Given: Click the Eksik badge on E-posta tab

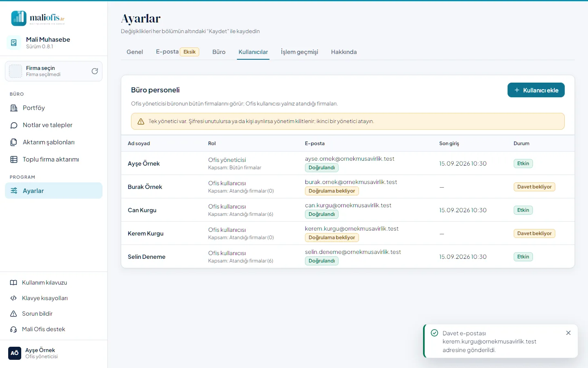Looking at the screenshot, I should coord(189,52).
